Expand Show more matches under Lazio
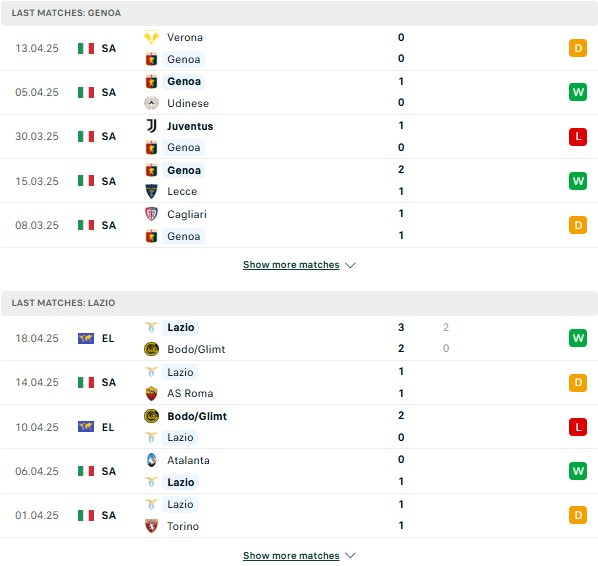The width and height of the screenshot is (598, 566). [291, 556]
